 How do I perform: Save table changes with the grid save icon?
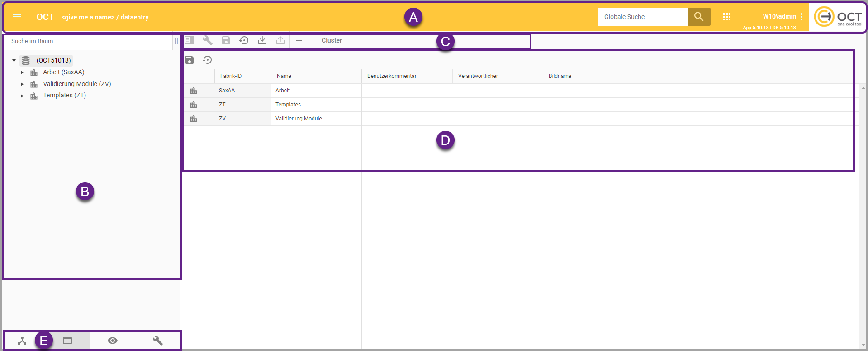190,60
